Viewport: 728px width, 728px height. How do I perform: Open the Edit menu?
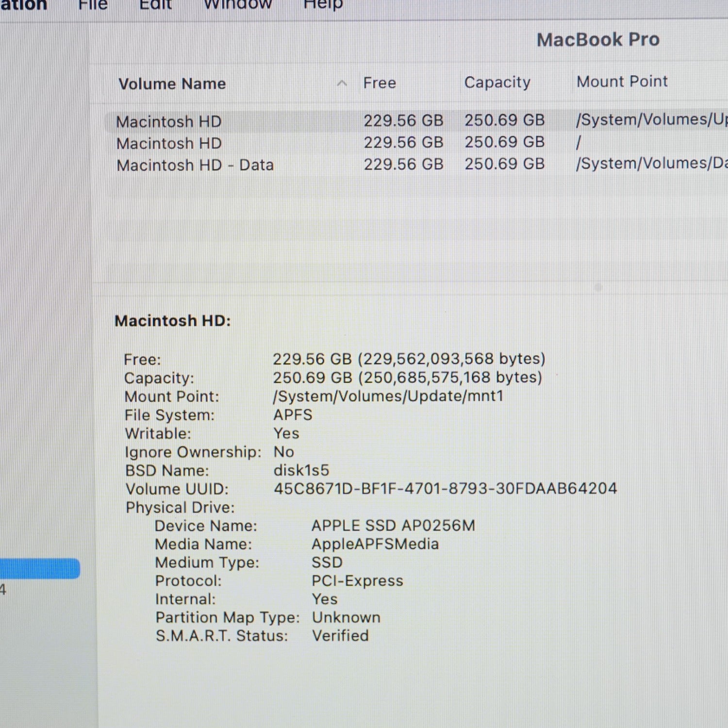pyautogui.click(x=155, y=5)
